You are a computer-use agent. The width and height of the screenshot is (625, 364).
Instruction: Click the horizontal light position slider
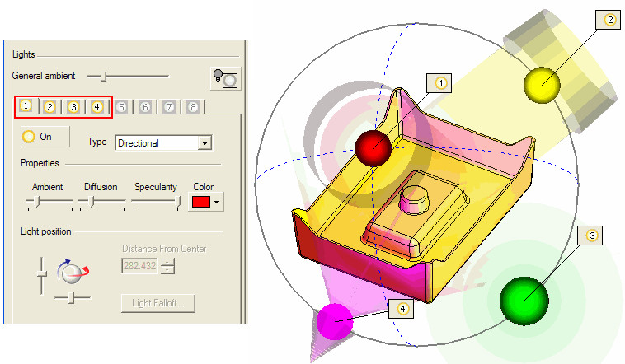(72, 297)
